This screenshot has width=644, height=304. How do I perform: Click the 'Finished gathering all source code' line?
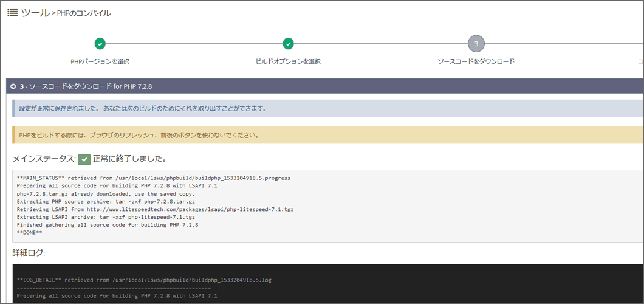[x=108, y=225]
